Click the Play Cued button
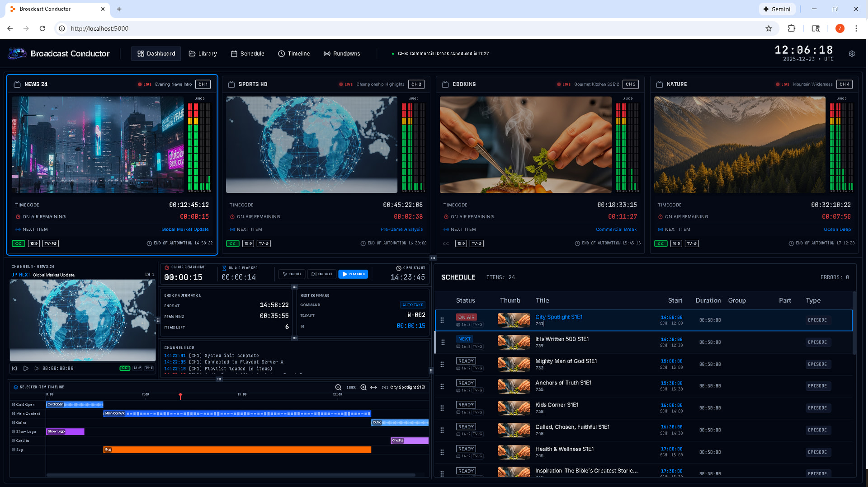 click(x=353, y=274)
